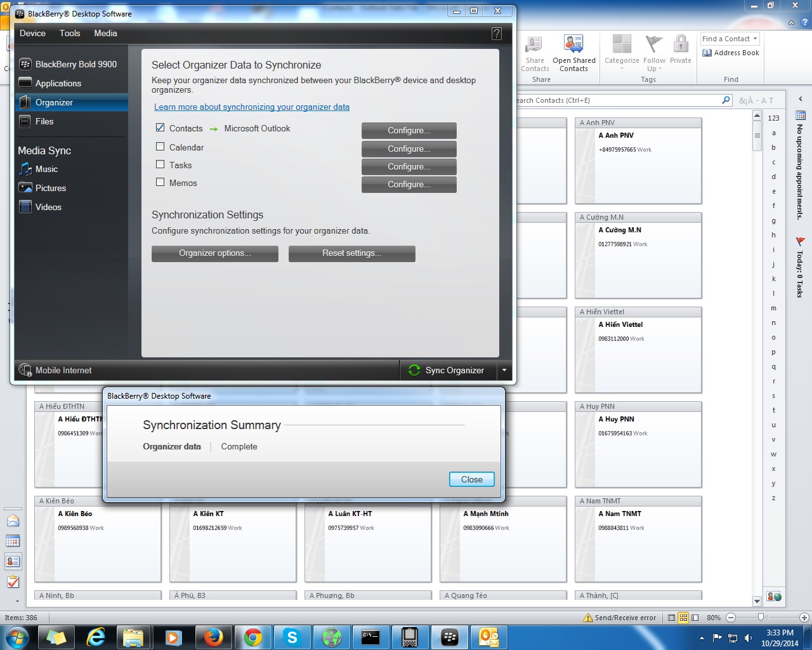Click calendar icon in Outlook To-Do bar
812x650 pixels.
tap(800, 115)
